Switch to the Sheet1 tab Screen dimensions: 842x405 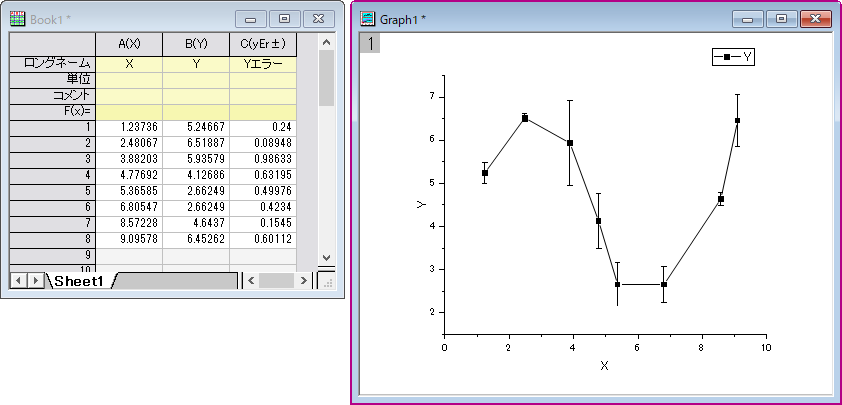click(x=79, y=282)
